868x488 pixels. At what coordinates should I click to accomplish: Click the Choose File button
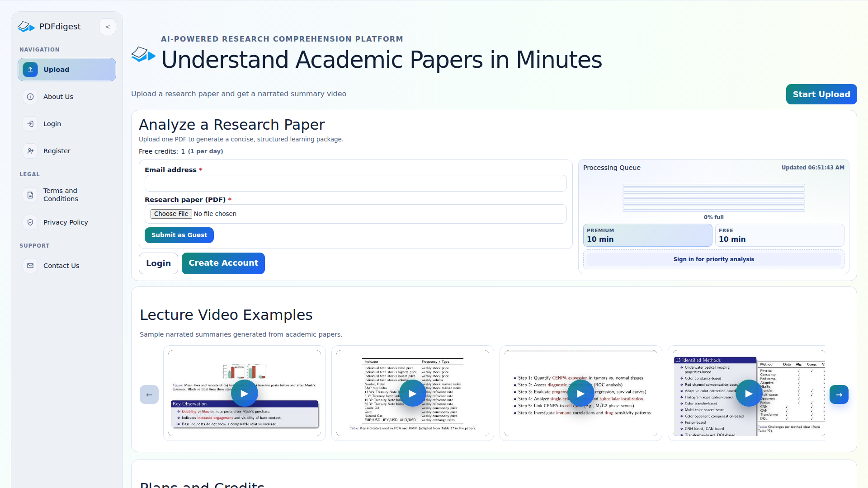click(x=171, y=214)
